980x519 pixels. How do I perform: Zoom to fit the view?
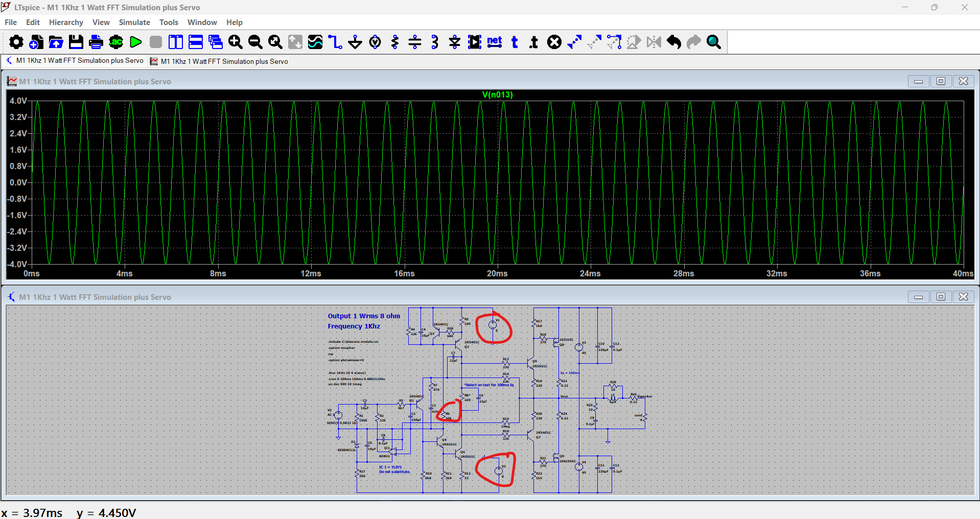tap(275, 42)
